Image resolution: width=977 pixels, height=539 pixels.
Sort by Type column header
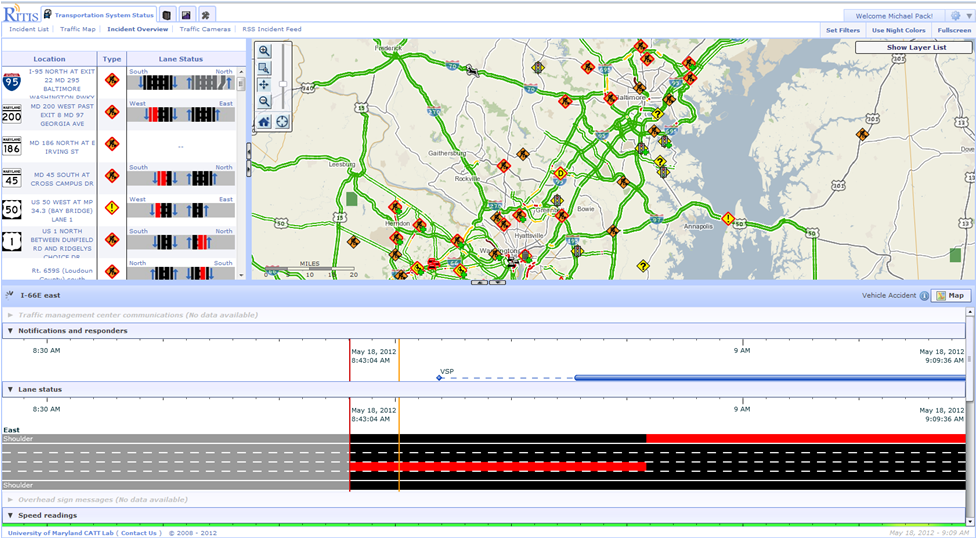(112, 59)
